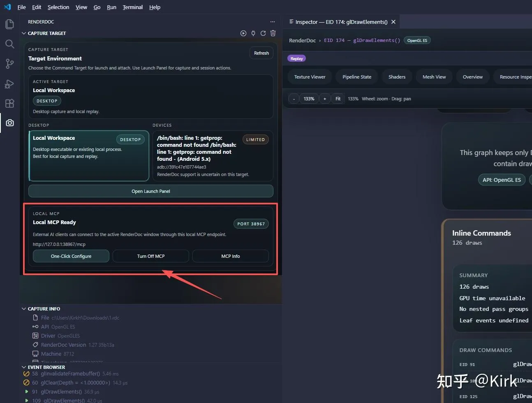532x403 pixels.
Task: Open the Explorer view in activity bar
Action: (9, 24)
